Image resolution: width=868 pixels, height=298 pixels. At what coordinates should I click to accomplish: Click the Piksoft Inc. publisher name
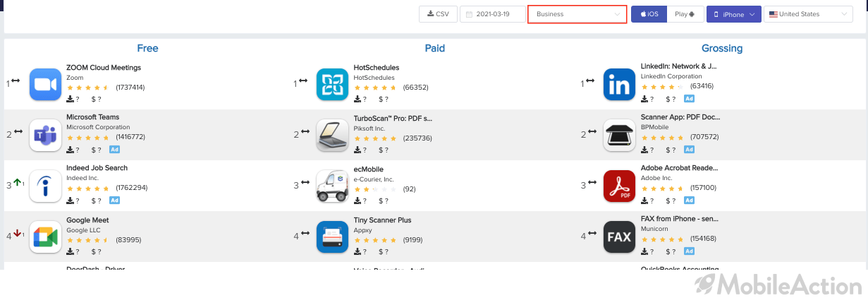(x=369, y=129)
